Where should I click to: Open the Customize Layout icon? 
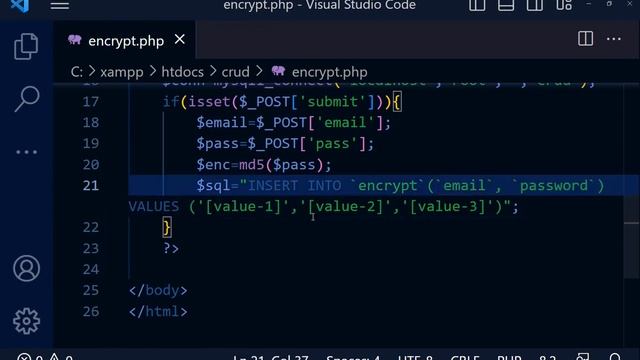564,5
